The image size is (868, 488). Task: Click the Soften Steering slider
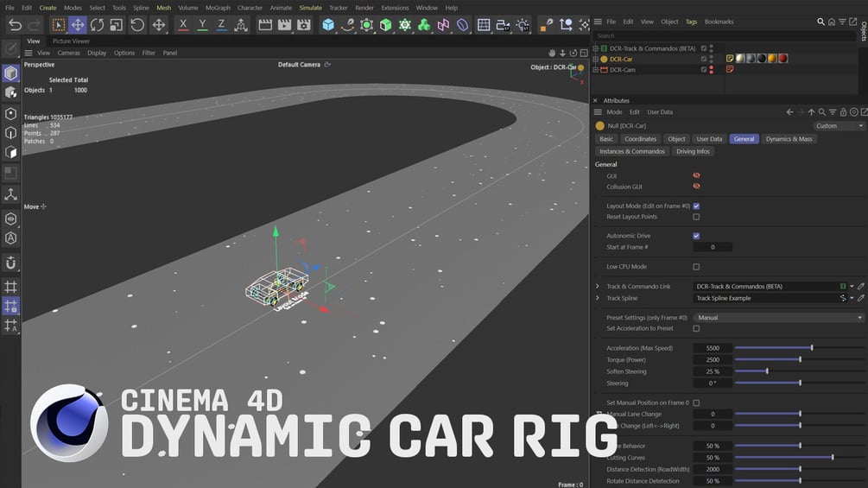(x=799, y=371)
